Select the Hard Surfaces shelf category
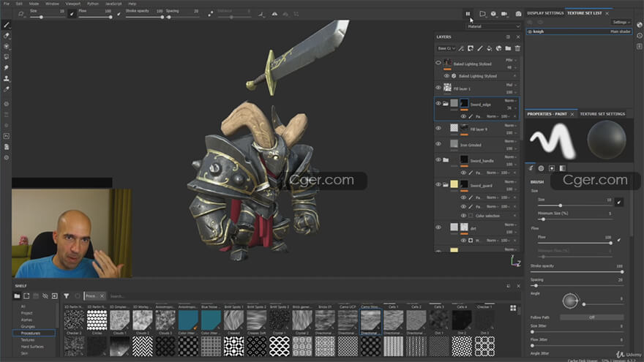 (x=32, y=347)
